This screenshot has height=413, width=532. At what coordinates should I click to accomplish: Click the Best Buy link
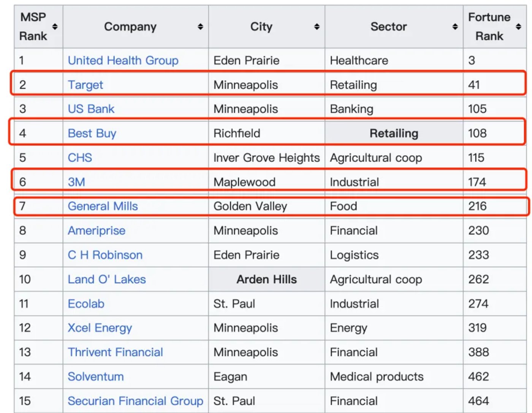92,133
